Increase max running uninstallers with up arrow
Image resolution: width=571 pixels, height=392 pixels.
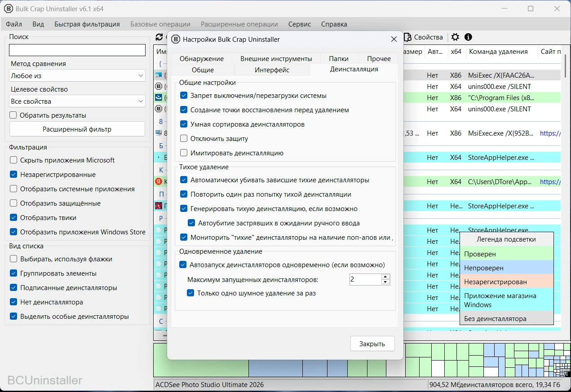385,277
